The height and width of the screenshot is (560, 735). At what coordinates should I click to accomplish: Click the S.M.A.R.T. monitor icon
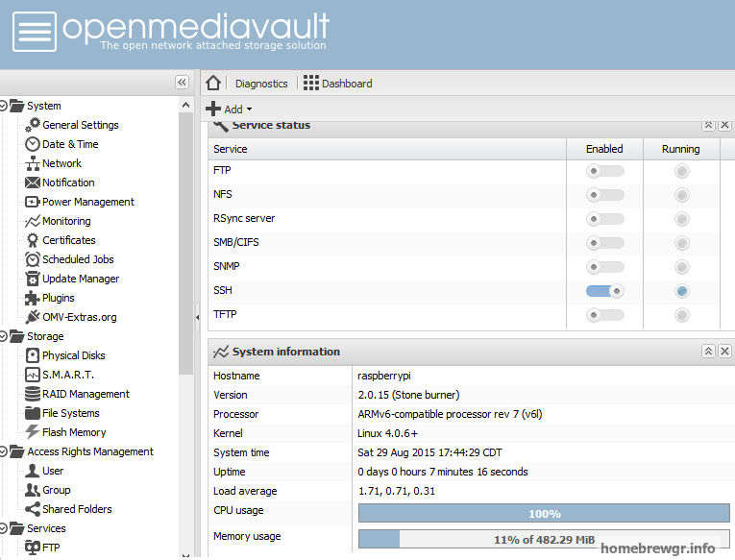coord(33,375)
